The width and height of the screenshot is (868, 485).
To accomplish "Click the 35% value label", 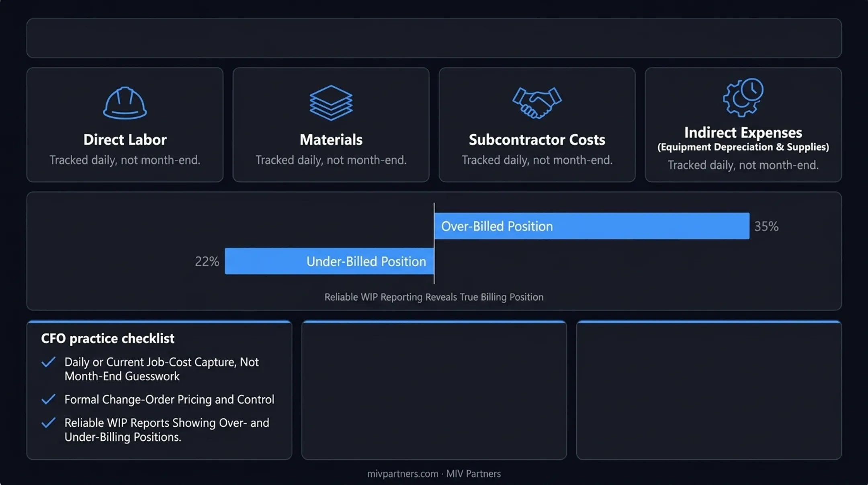I will pyautogui.click(x=766, y=226).
